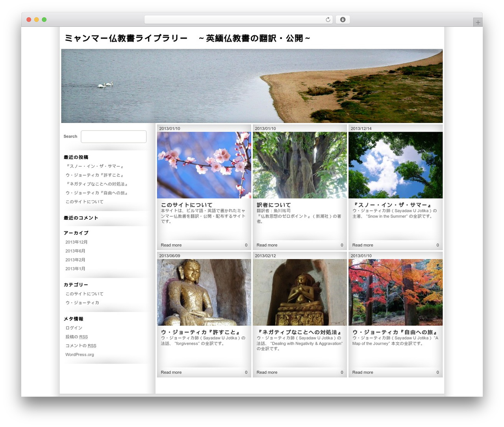
Task: Open the plum blossom post thumbnail
Action: [204, 165]
